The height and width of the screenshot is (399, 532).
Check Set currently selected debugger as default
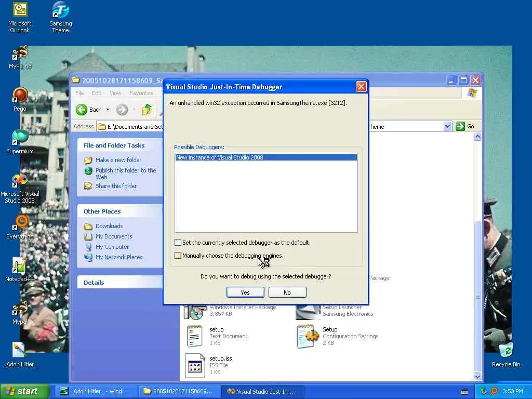(x=178, y=242)
